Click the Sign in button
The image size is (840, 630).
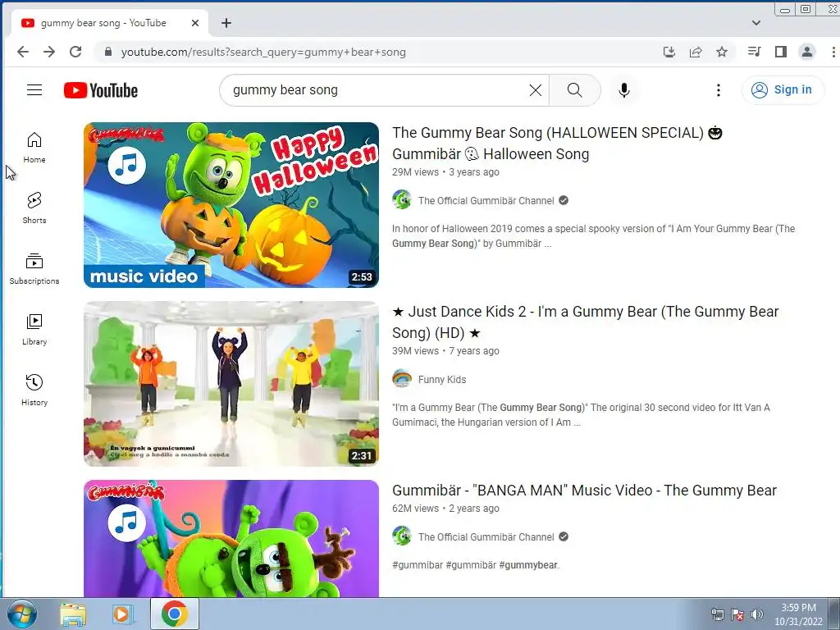pos(783,90)
